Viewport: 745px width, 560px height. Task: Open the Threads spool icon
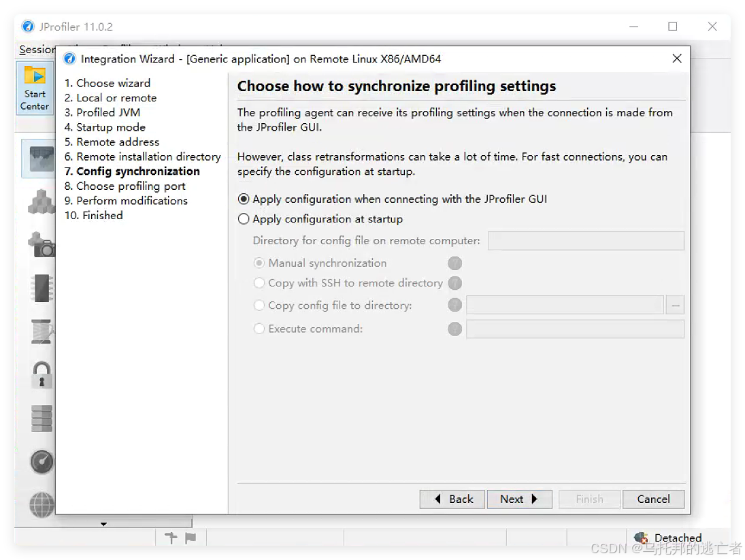[x=42, y=331]
